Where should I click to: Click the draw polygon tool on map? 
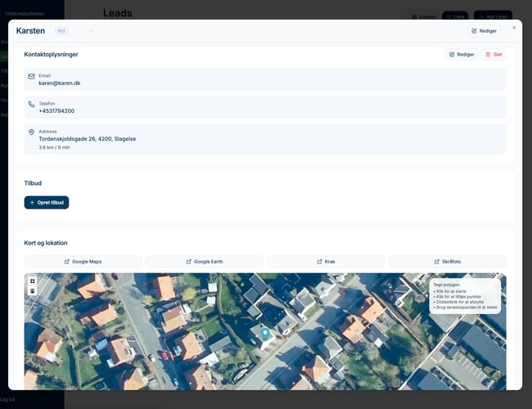(32, 281)
